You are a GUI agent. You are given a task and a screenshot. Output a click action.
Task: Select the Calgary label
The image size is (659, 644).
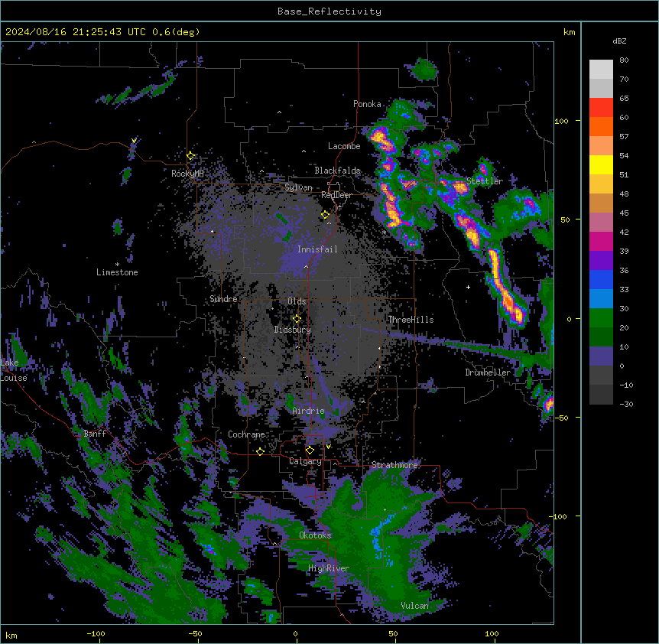pos(305,461)
